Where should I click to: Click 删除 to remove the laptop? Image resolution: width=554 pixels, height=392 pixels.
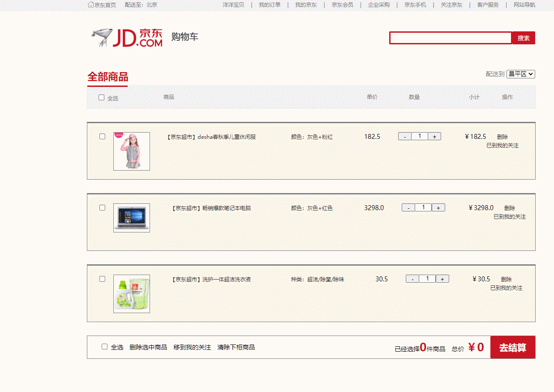511,207
